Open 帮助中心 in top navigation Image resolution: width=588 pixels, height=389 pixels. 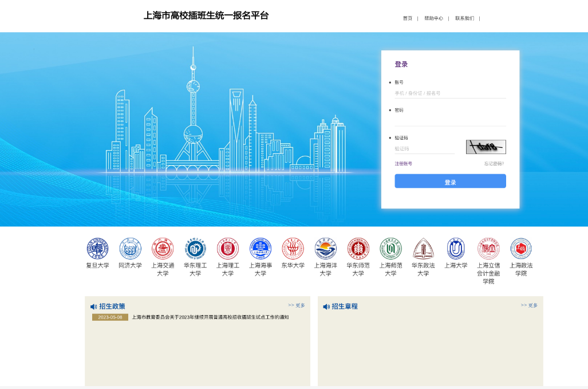433,18
